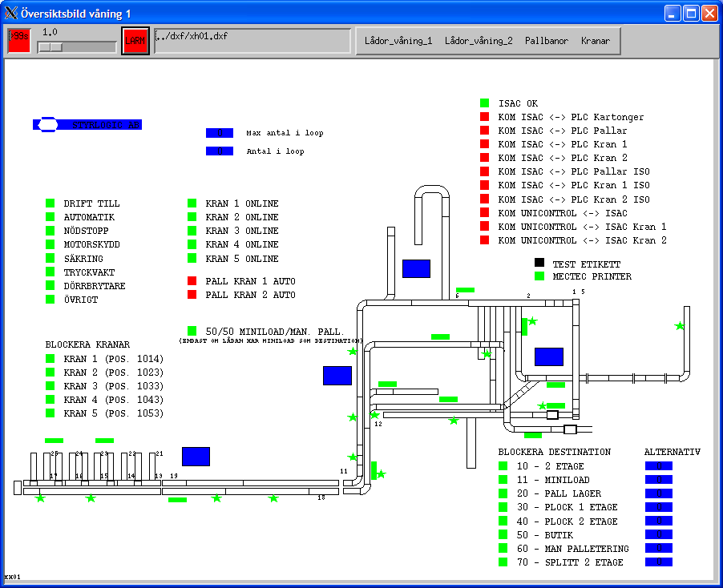
Task: Click the MECTEC PRINTER green indicator
Action: coord(539,276)
